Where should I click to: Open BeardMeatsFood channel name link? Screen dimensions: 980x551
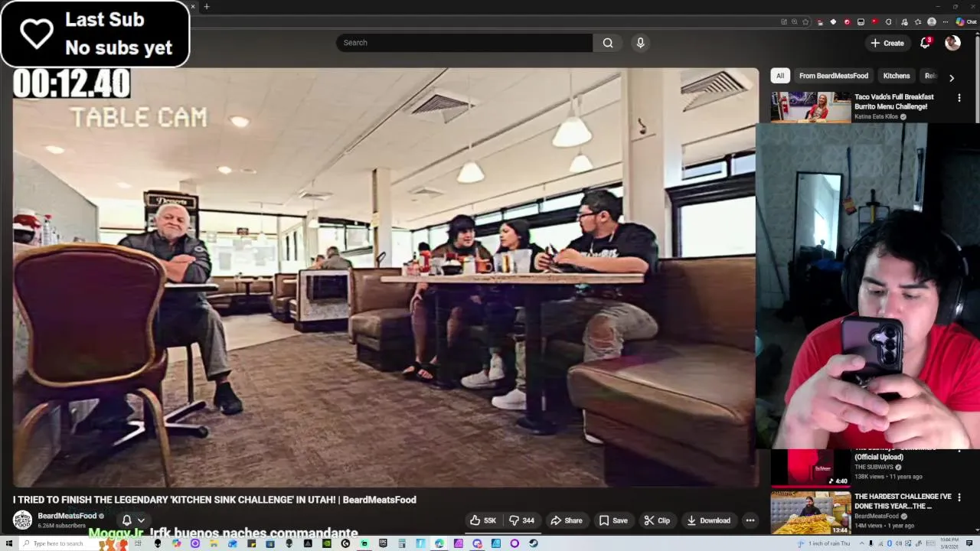tap(67, 516)
